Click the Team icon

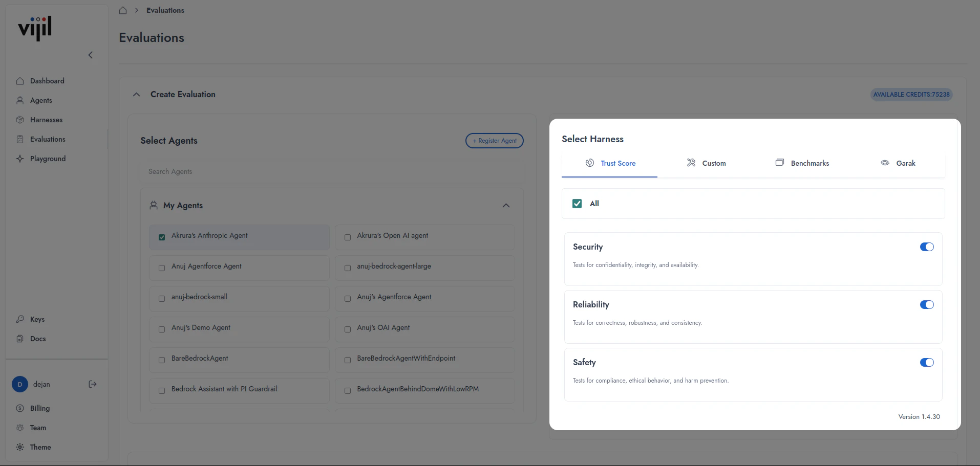pos(20,428)
